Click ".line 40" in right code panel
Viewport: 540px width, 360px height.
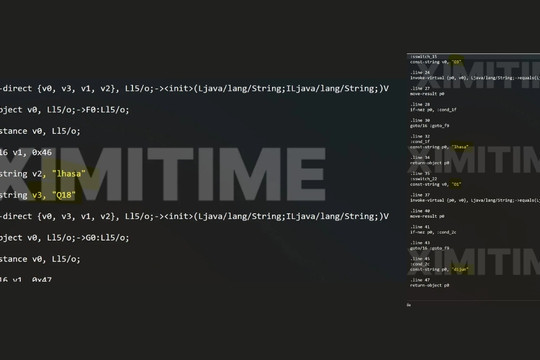pos(420,211)
